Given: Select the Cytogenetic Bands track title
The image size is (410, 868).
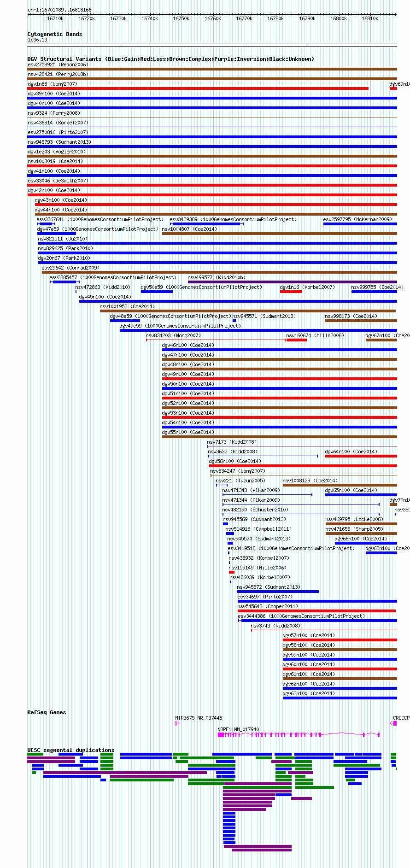Looking at the screenshot, I should [55, 34].
